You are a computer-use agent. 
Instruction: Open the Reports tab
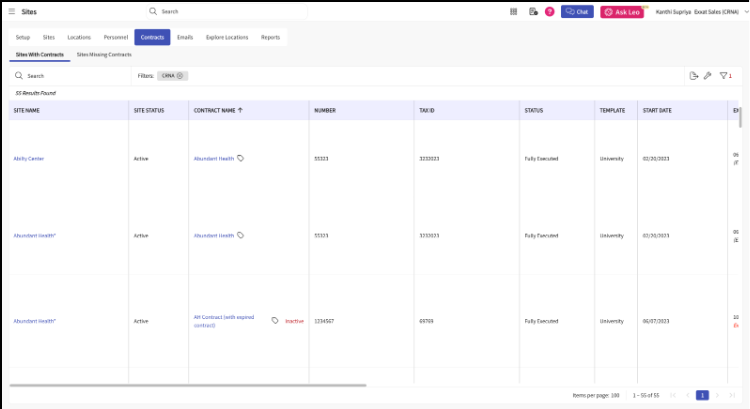(270, 37)
